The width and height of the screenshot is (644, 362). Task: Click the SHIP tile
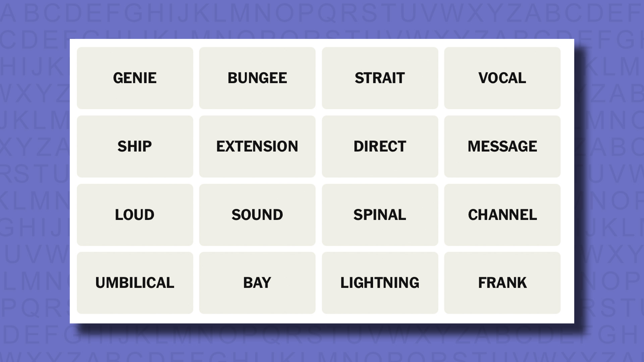135,146
